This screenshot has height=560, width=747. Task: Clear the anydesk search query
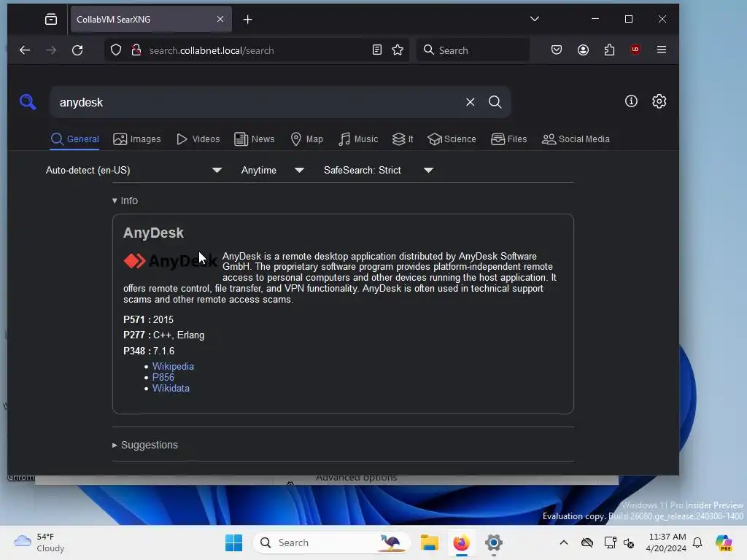click(471, 102)
